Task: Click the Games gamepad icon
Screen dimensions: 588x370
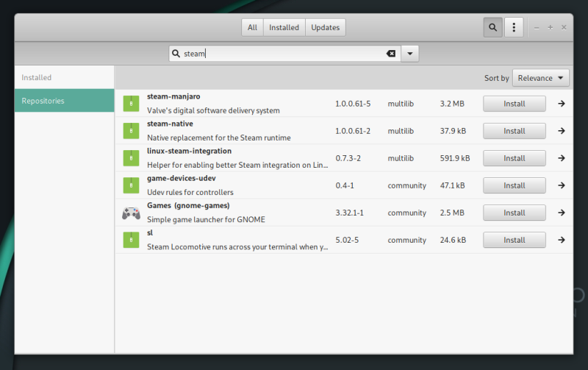Action: pyautogui.click(x=131, y=213)
